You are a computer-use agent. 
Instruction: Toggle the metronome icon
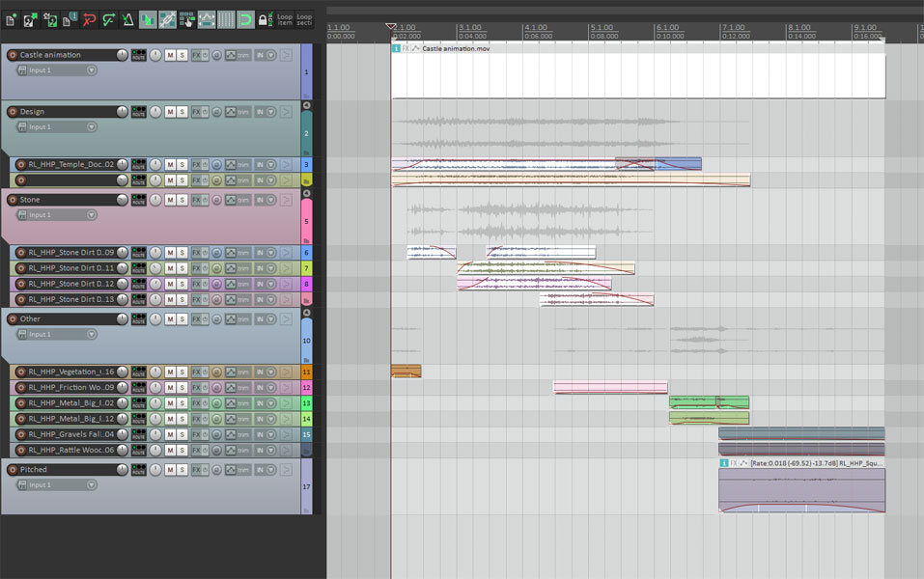click(x=127, y=19)
